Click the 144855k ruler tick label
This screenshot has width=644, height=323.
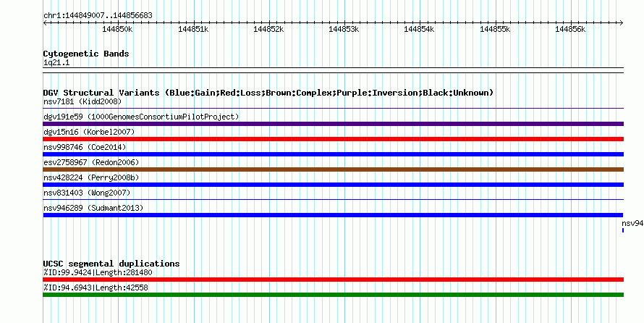(x=495, y=29)
